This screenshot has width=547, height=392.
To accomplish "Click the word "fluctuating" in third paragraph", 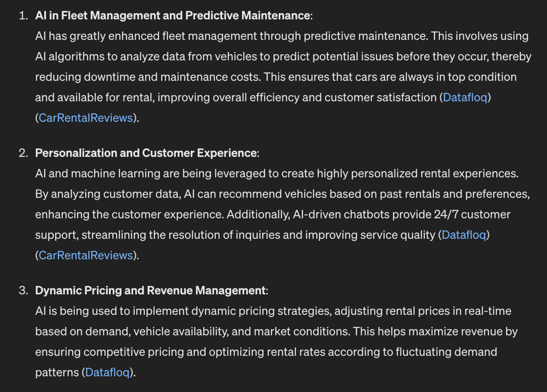I will (423, 352).
